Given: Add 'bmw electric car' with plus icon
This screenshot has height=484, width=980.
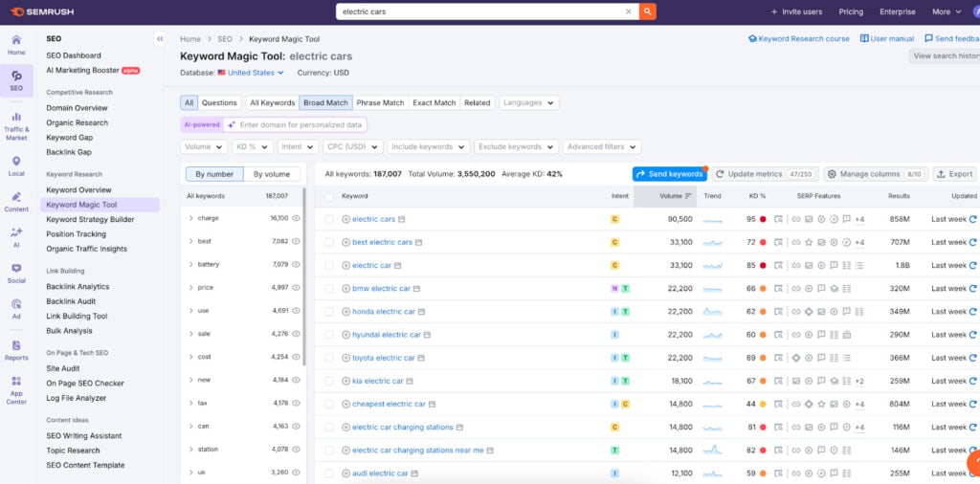Looking at the screenshot, I should coord(345,289).
